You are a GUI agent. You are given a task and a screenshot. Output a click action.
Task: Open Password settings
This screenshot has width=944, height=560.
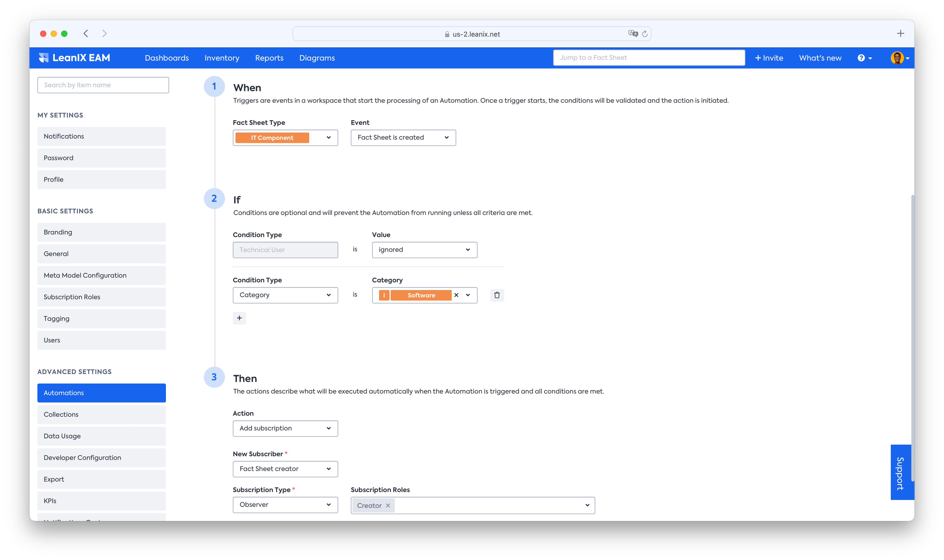coord(101,158)
